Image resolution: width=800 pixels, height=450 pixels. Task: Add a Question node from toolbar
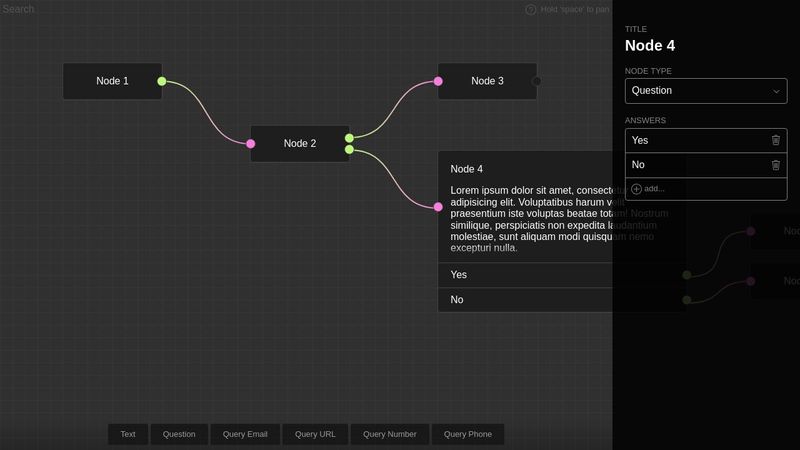(x=179, y=434)
